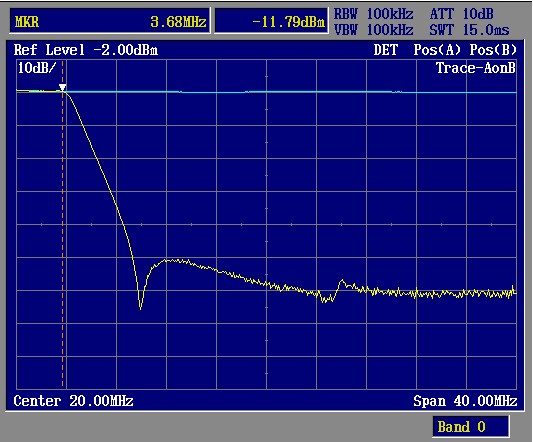The image size is (533, 442).
Task: Click the -11.79dBm marker level readout
Action: (272, 21)
